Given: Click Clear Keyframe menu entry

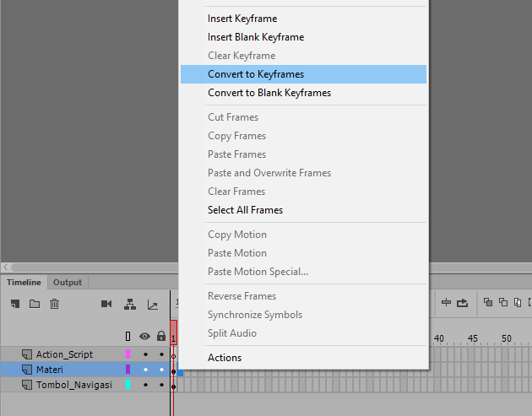Looking at the screenshot, I should coord(303,56).
